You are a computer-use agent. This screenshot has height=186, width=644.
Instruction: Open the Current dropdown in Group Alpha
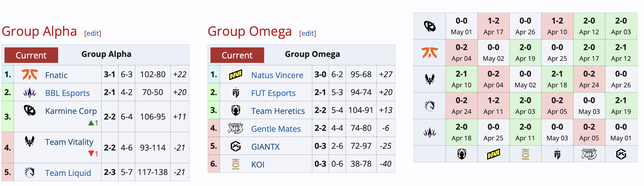31,55
